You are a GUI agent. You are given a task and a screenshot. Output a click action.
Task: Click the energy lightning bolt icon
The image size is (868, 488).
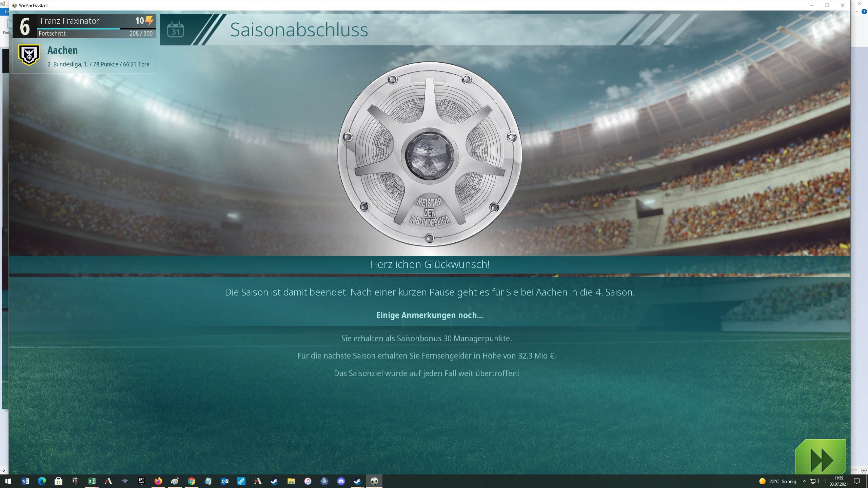click(150, 21)
